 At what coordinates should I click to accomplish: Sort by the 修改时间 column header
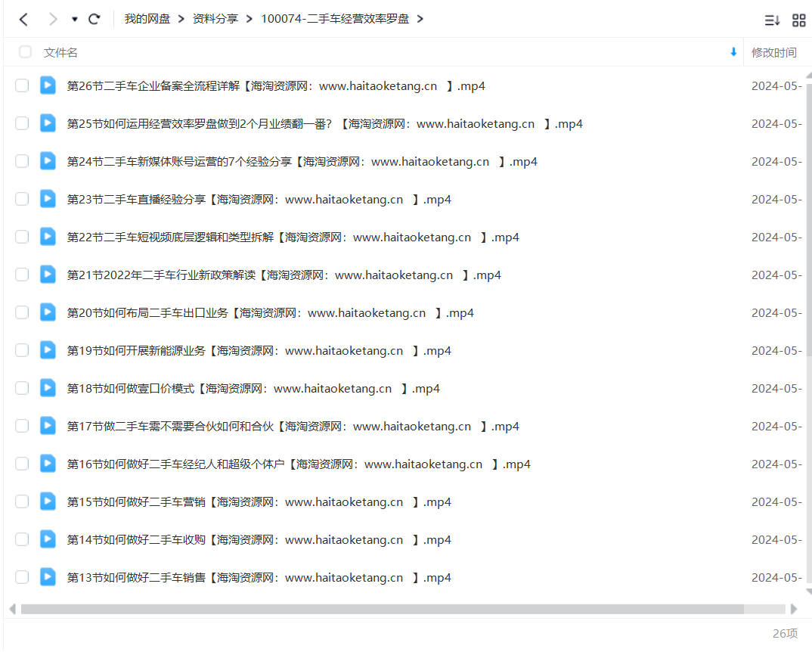coord(773,52)
